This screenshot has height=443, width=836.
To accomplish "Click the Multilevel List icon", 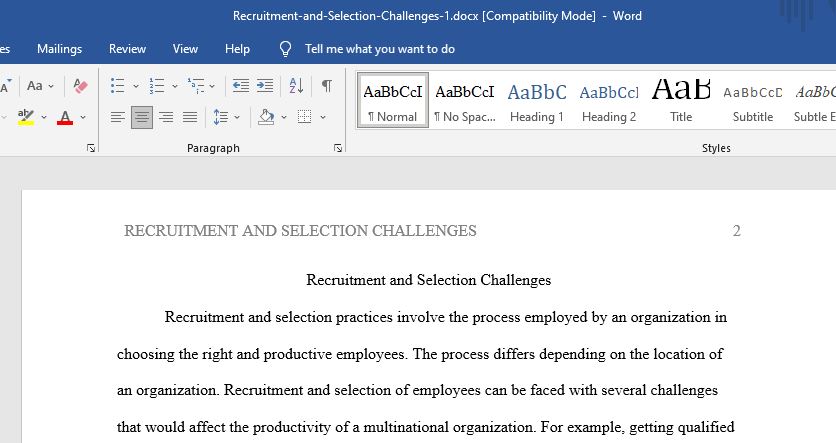I will point(196,86).
